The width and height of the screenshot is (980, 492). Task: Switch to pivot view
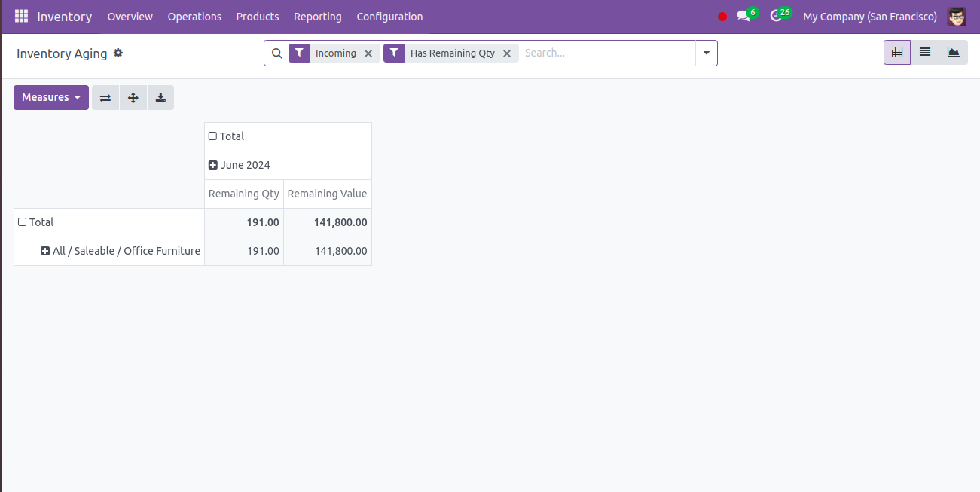(897, 53)
